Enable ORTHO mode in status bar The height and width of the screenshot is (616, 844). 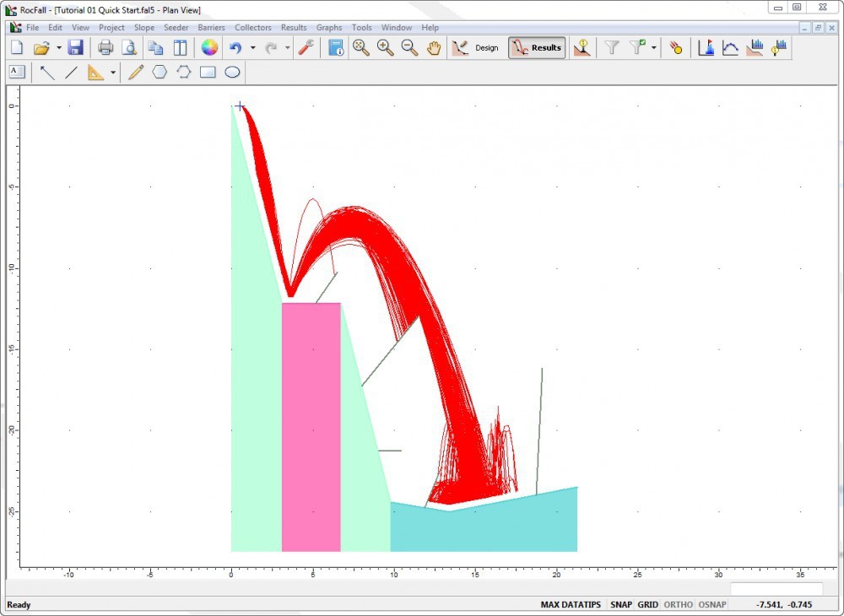678,605
